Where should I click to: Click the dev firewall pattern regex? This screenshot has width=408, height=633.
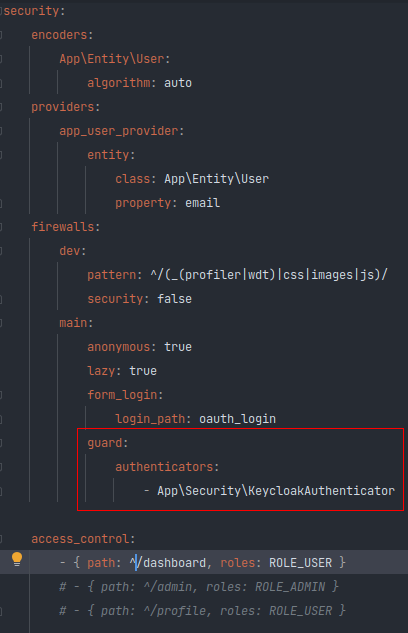point(268,275)
